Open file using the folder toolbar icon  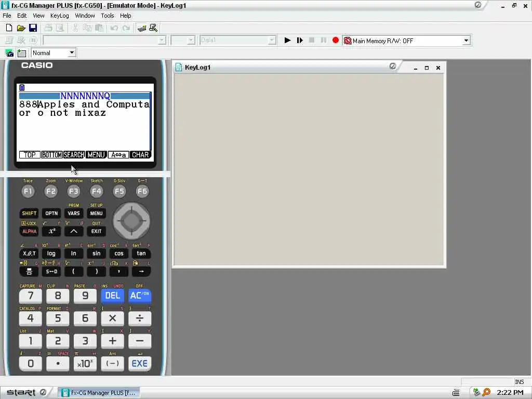point(21,28)
